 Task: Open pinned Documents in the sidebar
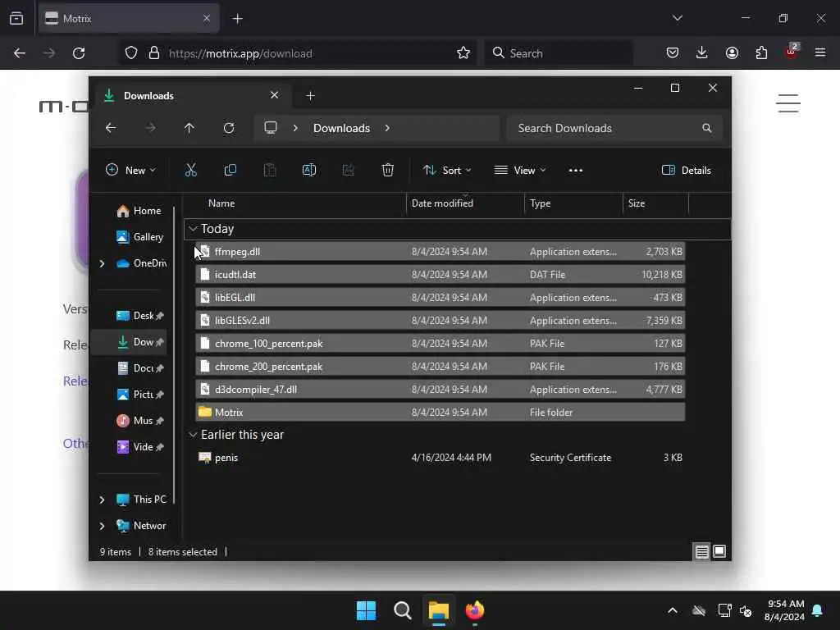(139, 368)
